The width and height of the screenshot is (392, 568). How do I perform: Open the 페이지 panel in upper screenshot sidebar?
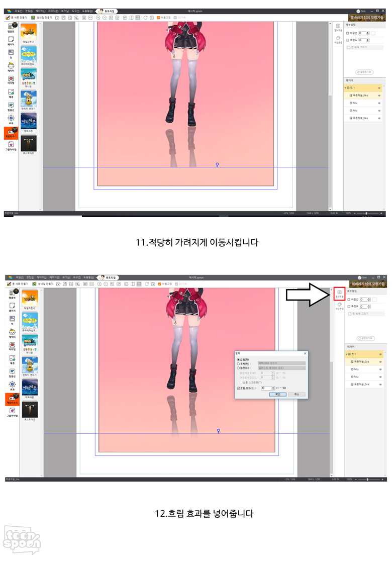click(11, 41)
